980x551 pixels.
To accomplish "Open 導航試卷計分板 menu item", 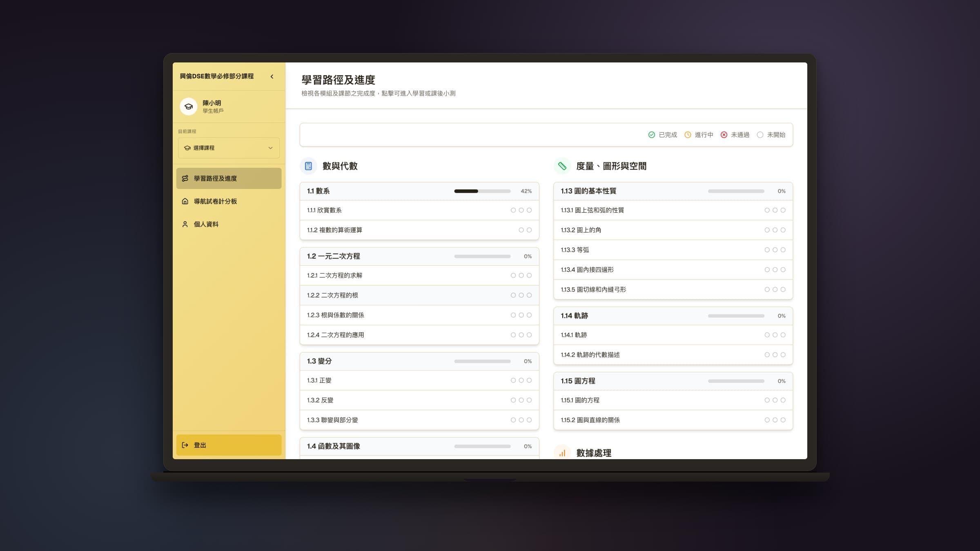I will (x=229, y=201).
